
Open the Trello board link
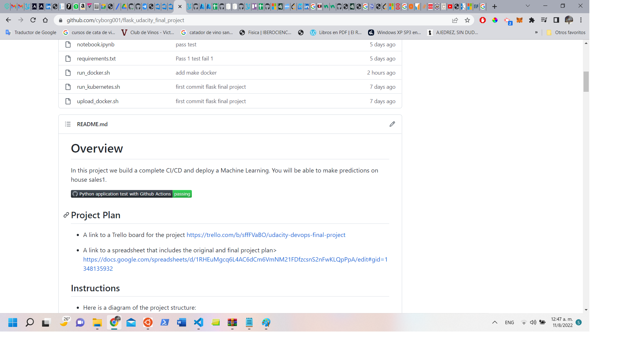[266, 235]
